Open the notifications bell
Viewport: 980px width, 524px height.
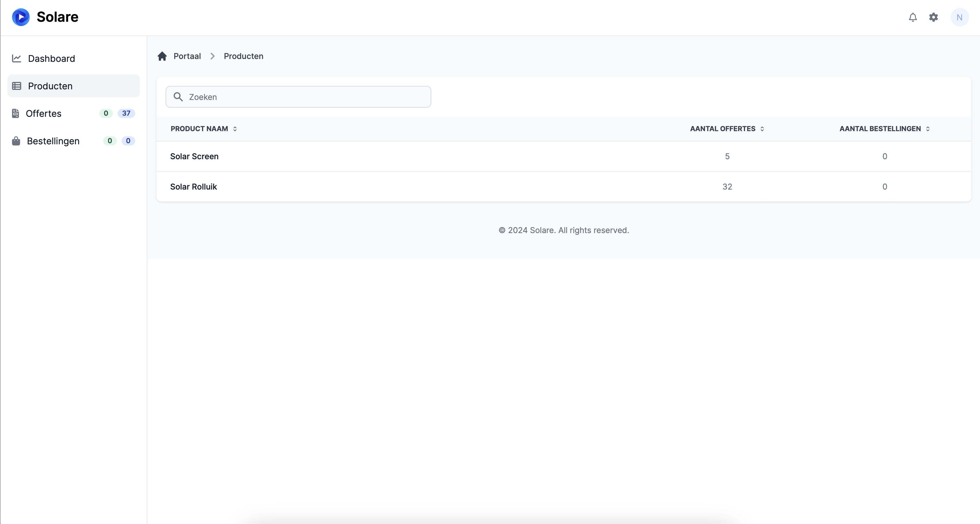913,17
